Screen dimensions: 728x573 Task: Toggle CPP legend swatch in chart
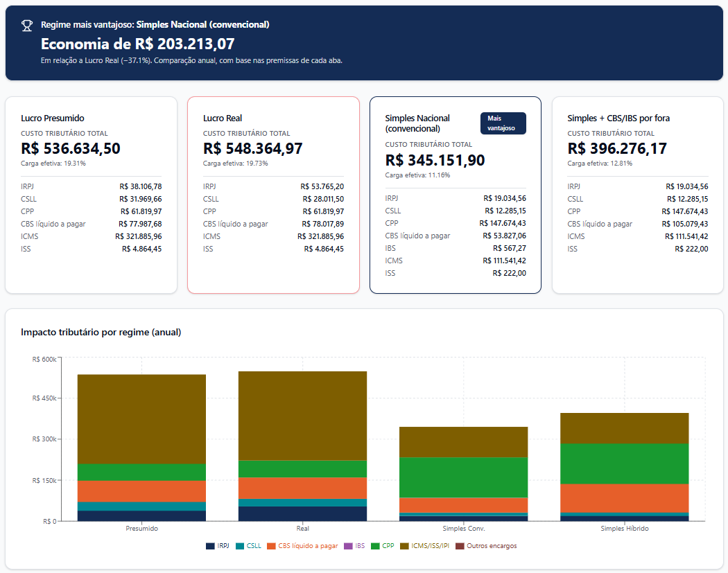tap(375, 546)
